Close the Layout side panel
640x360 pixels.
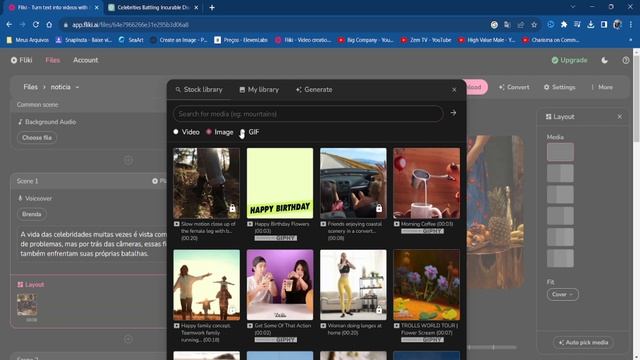[620, 117]
